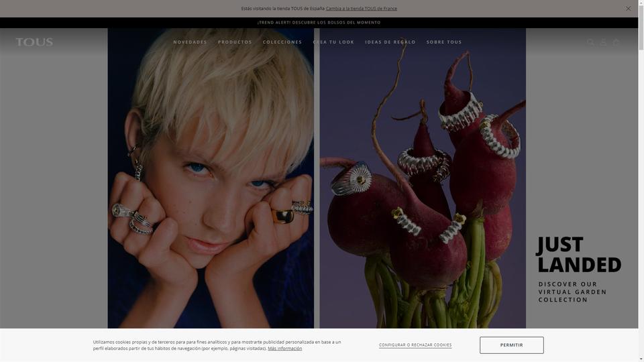644x362 pixels.
Task: Open the Sobre TOUS menu
Action: pyautogui.click(x=444, y=42)
